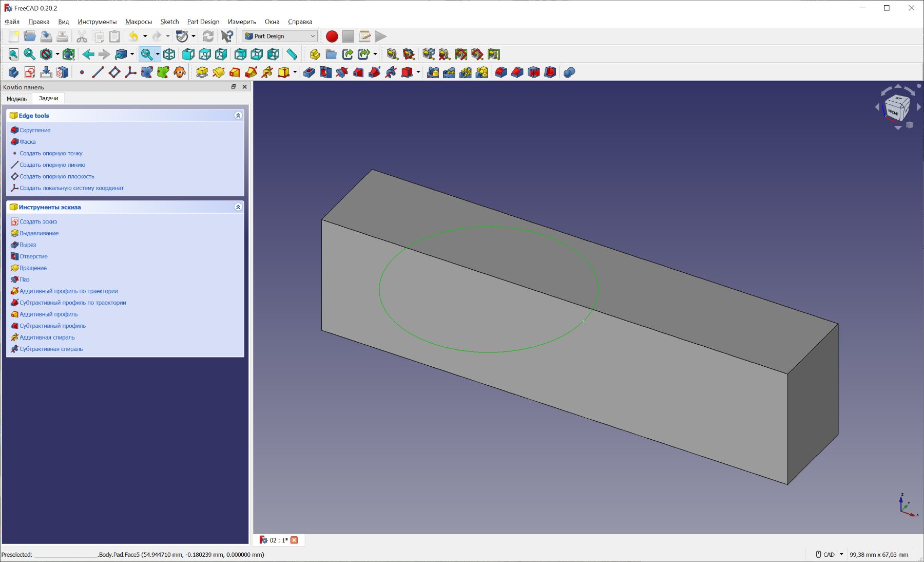This screenshot has height=562, width=924.
Task: Start macro recording with red button
Action: 332,36
